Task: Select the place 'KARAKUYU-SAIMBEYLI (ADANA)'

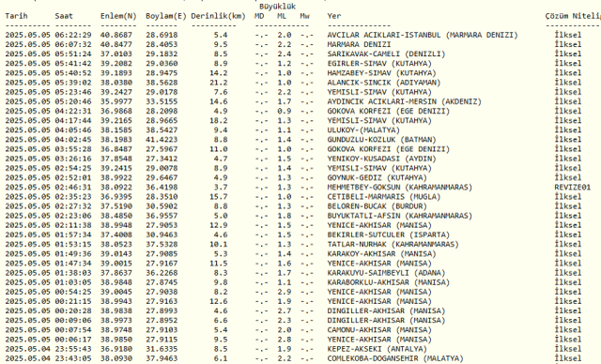Action: point(386,273)
